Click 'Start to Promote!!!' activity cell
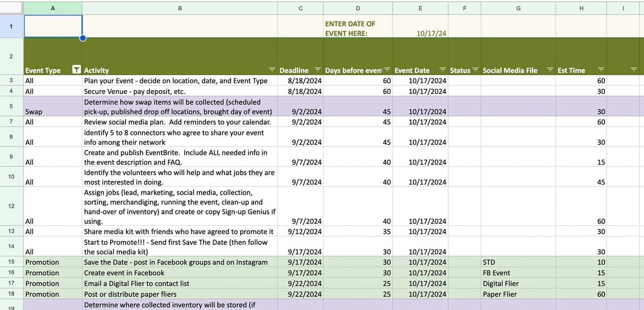 click(x=180, y=247)
